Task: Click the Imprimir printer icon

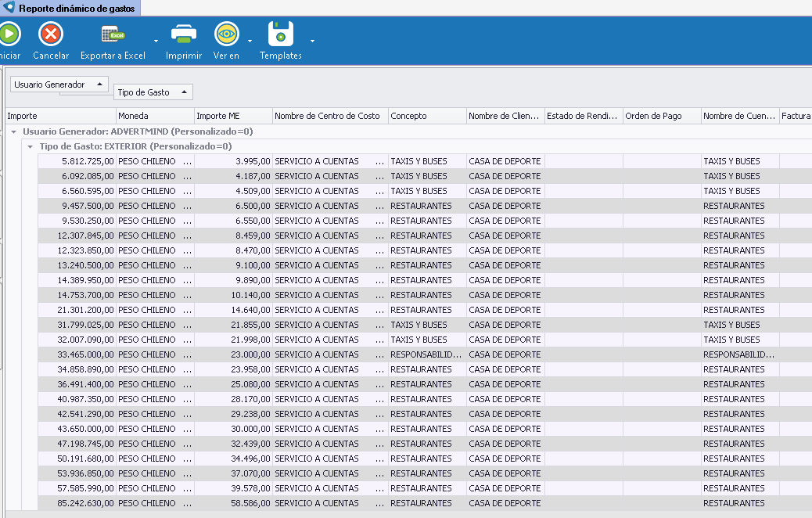Action: [x=184, y=34]
